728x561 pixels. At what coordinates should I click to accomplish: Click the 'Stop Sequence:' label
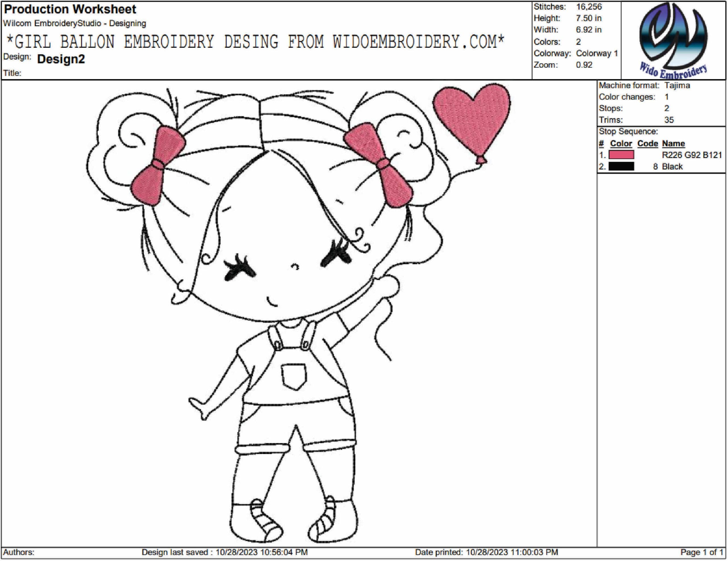[628, 132]
